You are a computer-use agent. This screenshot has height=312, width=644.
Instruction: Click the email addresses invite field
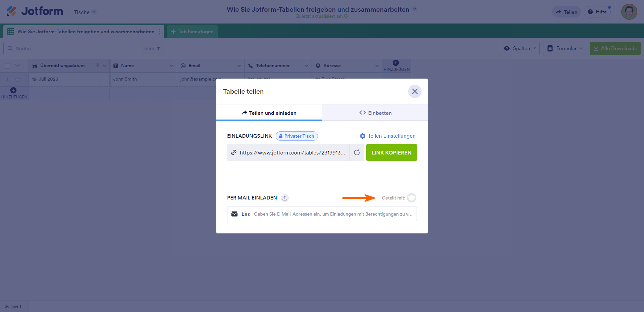(x=333, y=214)
